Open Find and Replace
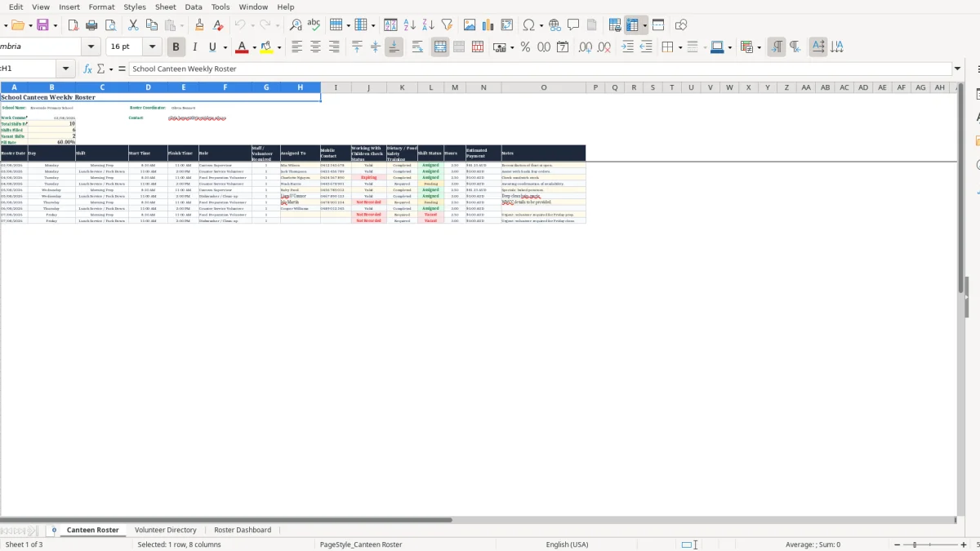This screenshot has height=551, width=980. pos(296,25)
